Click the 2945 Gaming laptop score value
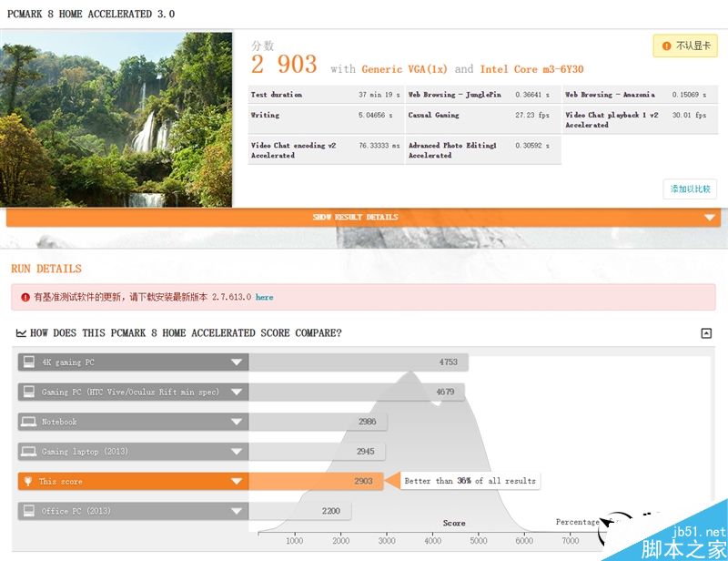Image resolution: width=728 pixels, height=561 pixels. (x=366, y=452)
